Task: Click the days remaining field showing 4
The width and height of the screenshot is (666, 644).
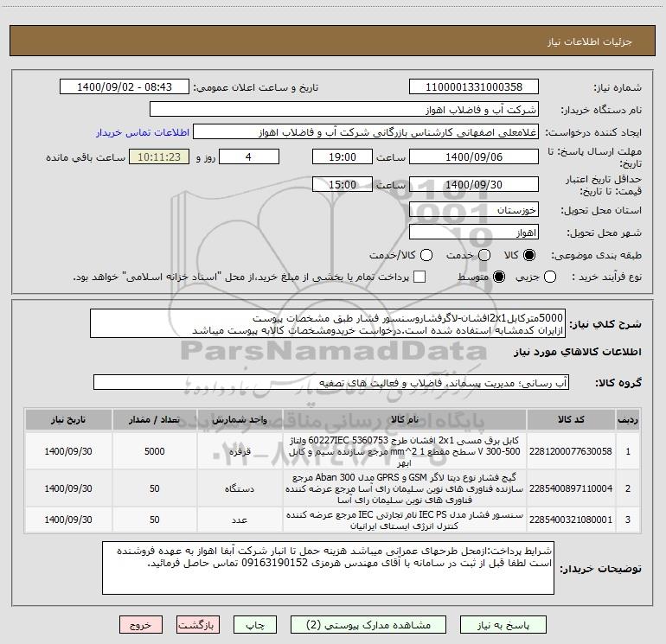Action: 249,156
